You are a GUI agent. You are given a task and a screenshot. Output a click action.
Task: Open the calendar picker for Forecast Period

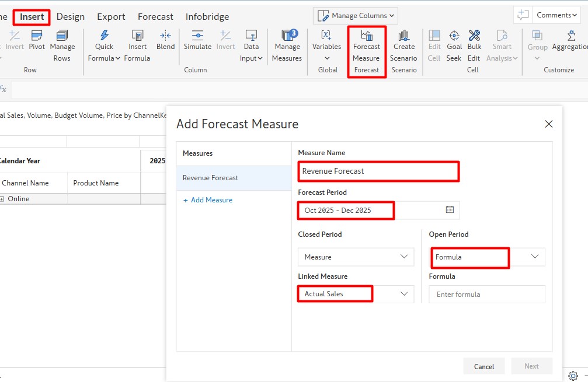coord(450,210)
